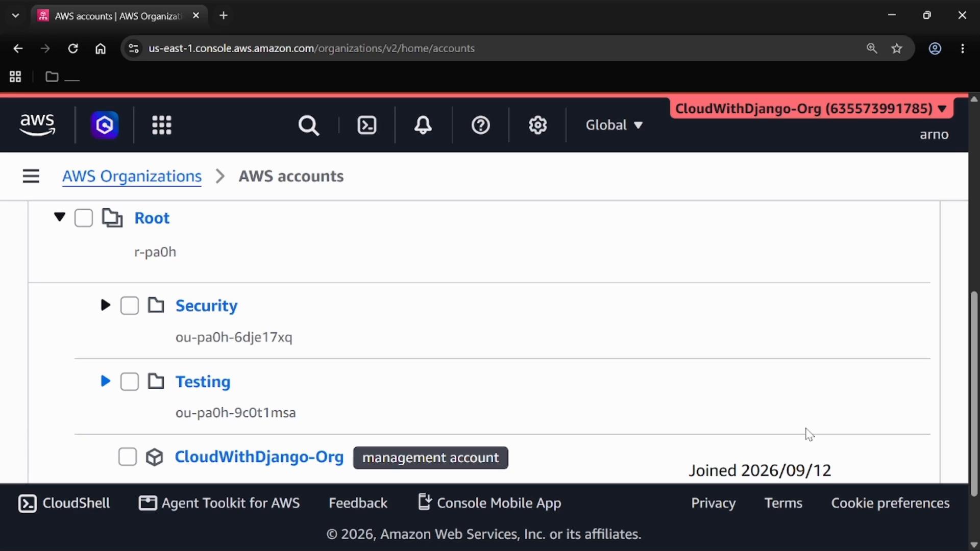
Task: Open the hamburger side navigation menu
Action: [31, 176]
